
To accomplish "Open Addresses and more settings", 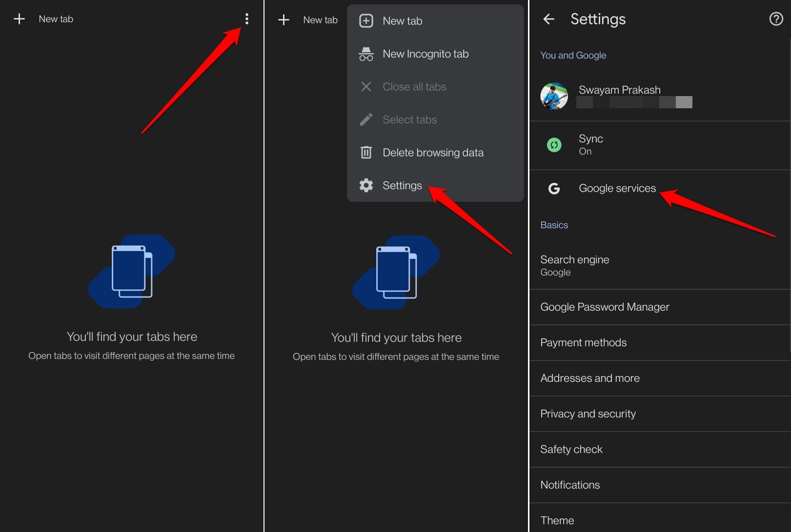I will (660, 378).
